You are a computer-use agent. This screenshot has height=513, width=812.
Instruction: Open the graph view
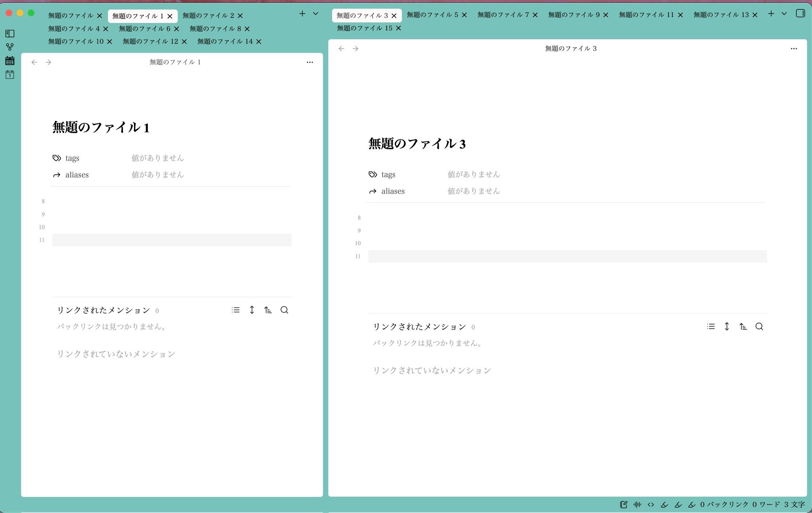pyautogui.click(x=10, y=47)
